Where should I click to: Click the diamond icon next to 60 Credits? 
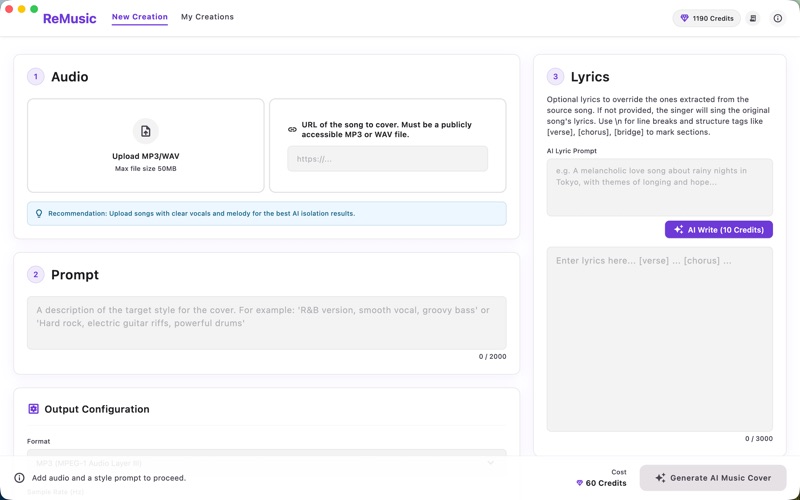coord(579,483)
